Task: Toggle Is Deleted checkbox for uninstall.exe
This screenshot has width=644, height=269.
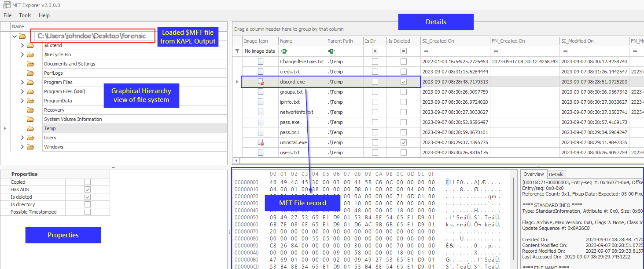Action: [x=404, y=142]
